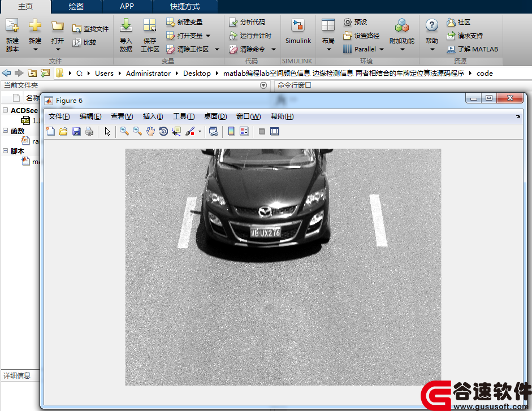532x411 pixels.
Task: Open 查找文件 file search
Action: 90,29
